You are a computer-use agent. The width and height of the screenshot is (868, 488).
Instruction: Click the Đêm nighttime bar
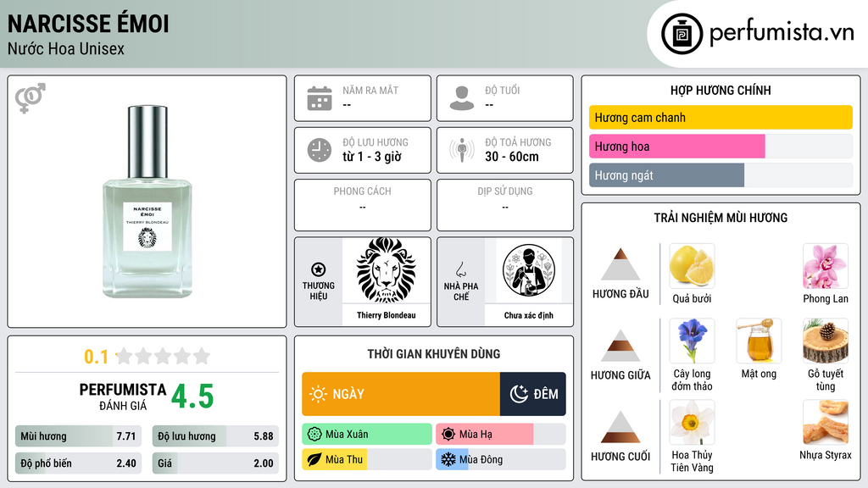(x=532, y=394)
